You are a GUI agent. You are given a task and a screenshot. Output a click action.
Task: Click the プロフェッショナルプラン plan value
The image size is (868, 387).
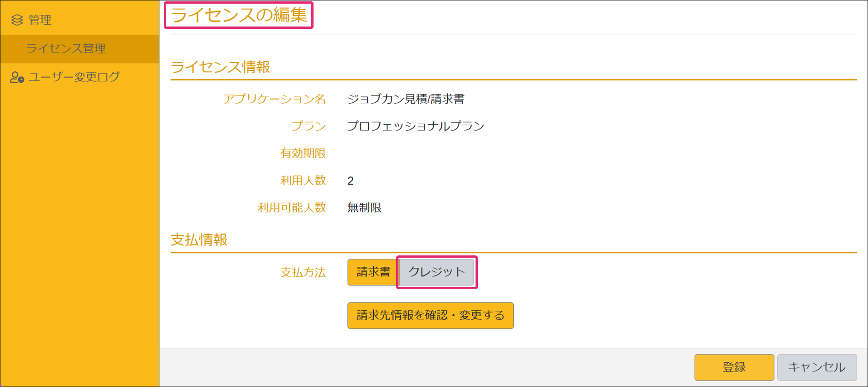pos(415,126)
